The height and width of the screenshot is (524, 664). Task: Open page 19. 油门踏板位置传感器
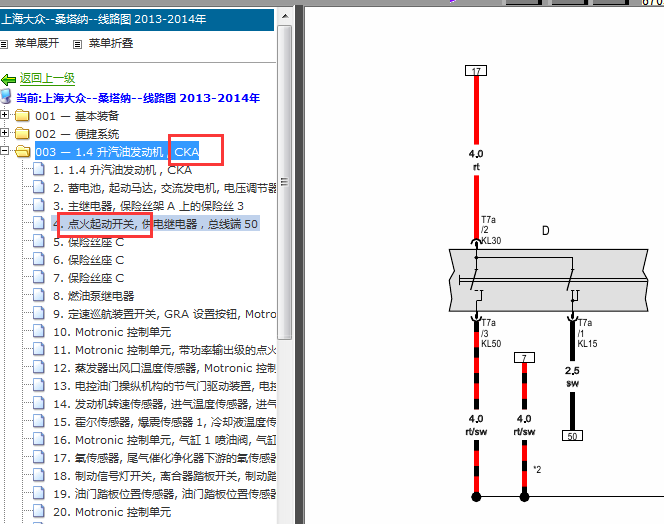164,494
